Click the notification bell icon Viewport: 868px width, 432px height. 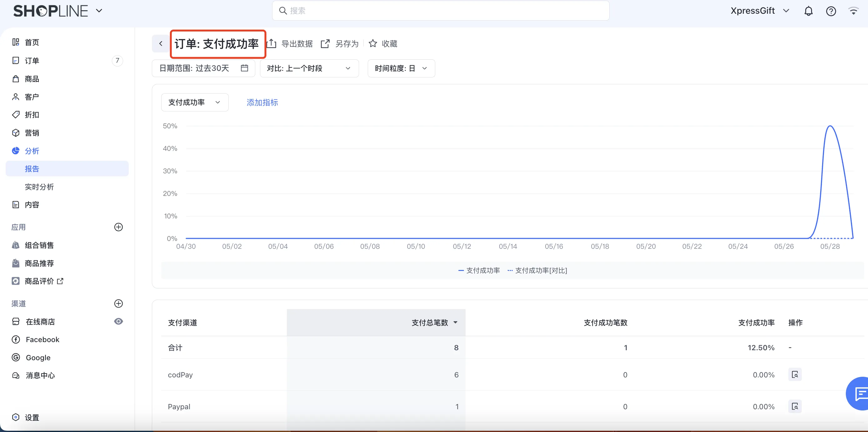808,11
